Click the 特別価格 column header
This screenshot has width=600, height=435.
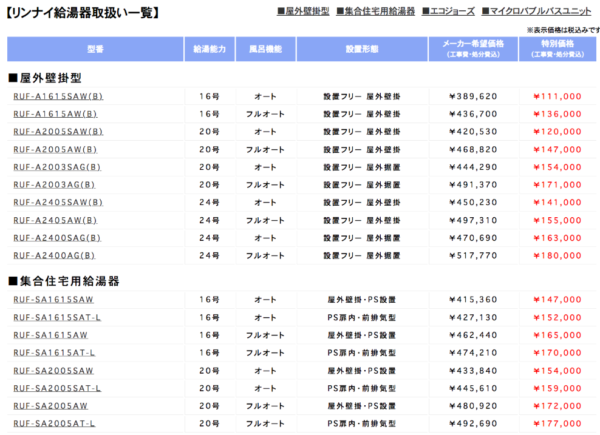click(x=558, y=49)
